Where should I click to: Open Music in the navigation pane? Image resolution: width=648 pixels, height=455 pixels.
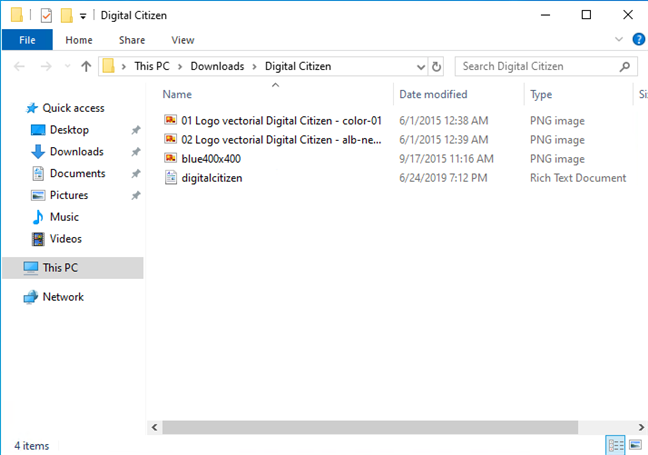(64, 217)
